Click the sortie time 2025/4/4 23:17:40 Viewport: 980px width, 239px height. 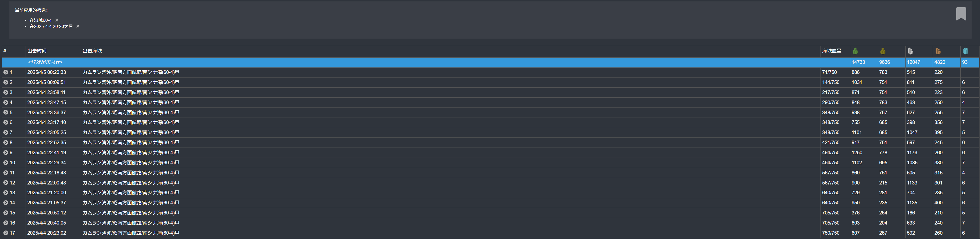[x=47, y=122]
